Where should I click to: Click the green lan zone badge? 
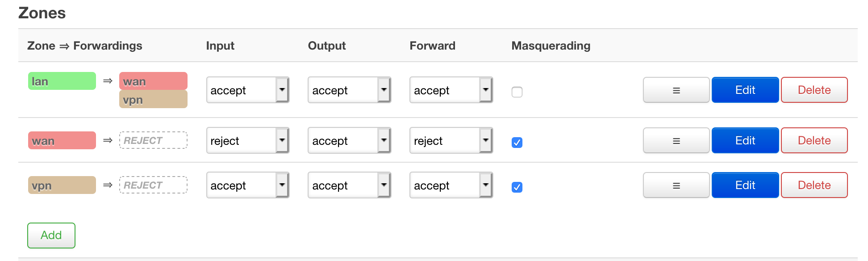click(62, 81)
